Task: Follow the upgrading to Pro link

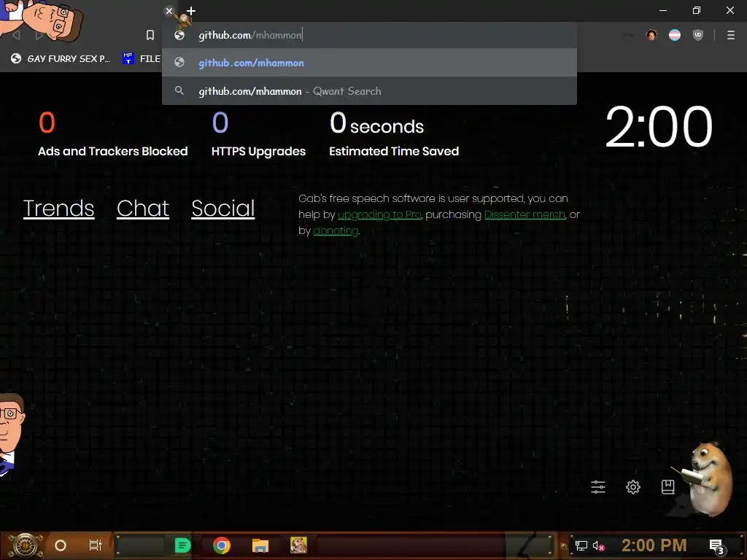Action: 379,215
